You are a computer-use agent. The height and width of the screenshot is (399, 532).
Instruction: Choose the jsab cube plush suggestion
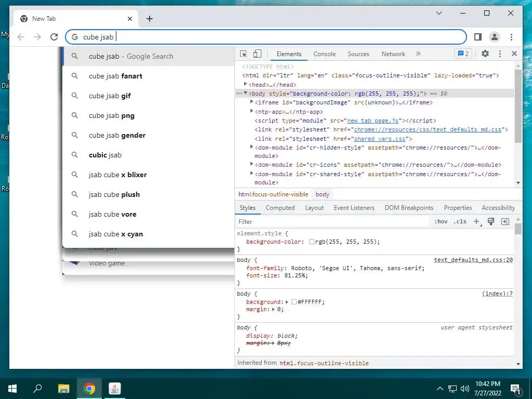149,194
